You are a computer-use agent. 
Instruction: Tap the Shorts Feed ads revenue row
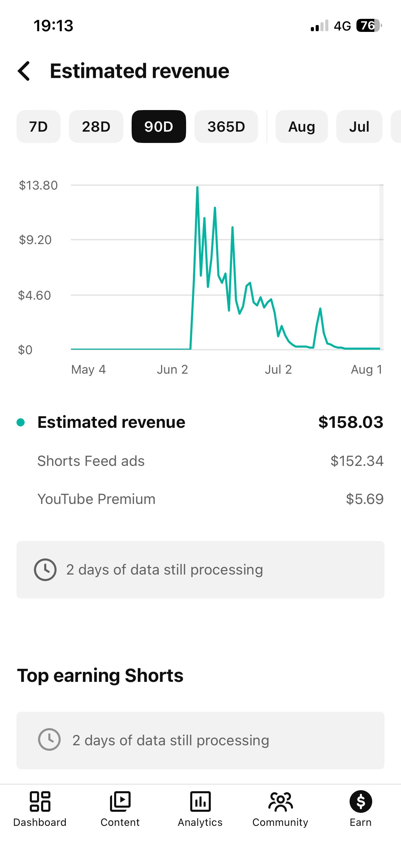click(x=210, y=461)
